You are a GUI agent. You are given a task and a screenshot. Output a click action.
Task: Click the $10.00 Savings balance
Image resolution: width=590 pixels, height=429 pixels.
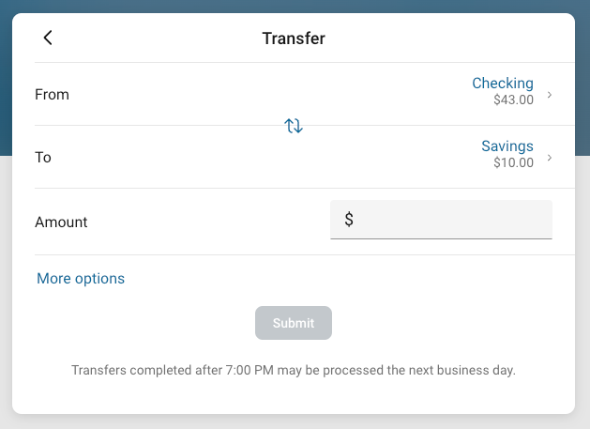pyautogui.click(x=513, y=163)
